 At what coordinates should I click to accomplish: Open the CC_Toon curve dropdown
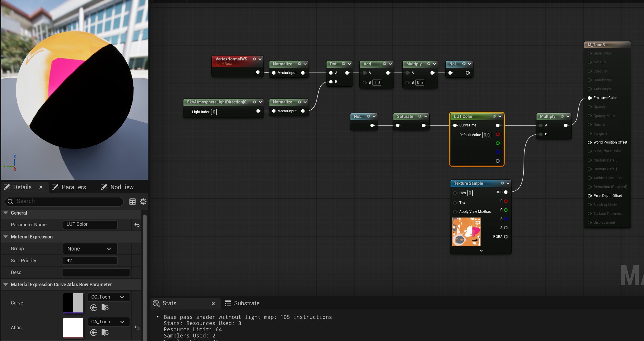click(109, 297)
